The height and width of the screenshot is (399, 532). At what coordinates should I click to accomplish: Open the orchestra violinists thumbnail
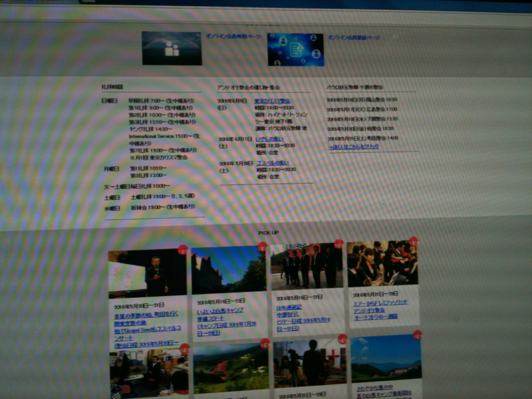point(382,263)
